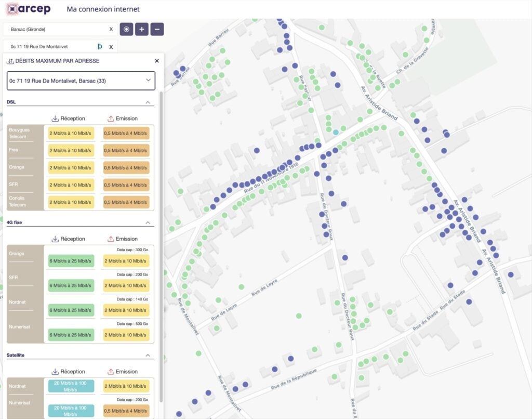Collapse the Satellite section

(148, 356)
